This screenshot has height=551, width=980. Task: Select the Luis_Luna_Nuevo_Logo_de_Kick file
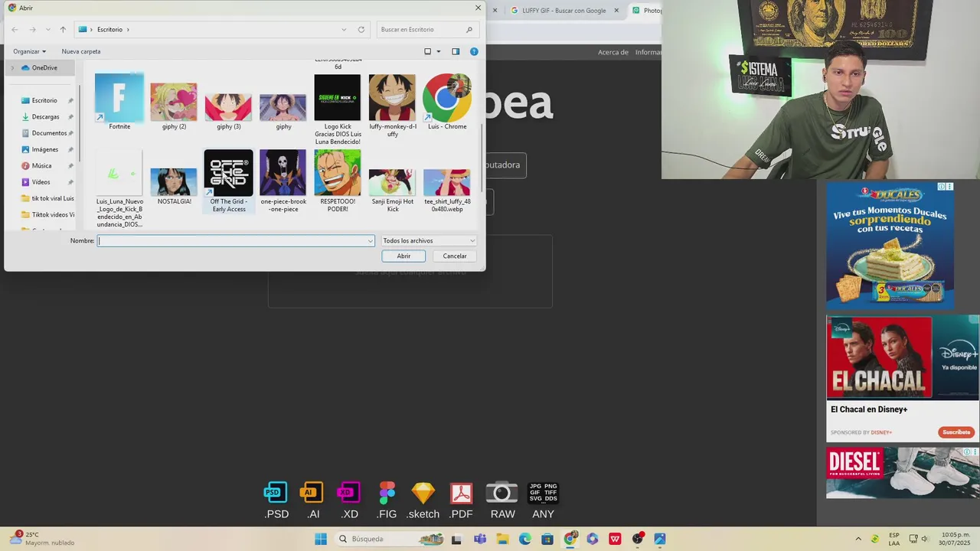[119, 188]
